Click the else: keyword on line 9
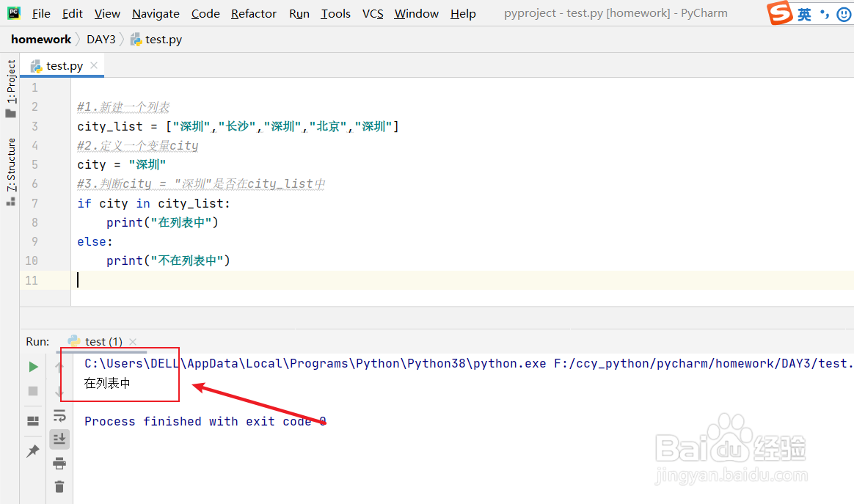This screenshot has height=504, width=854. pos(95,241)
